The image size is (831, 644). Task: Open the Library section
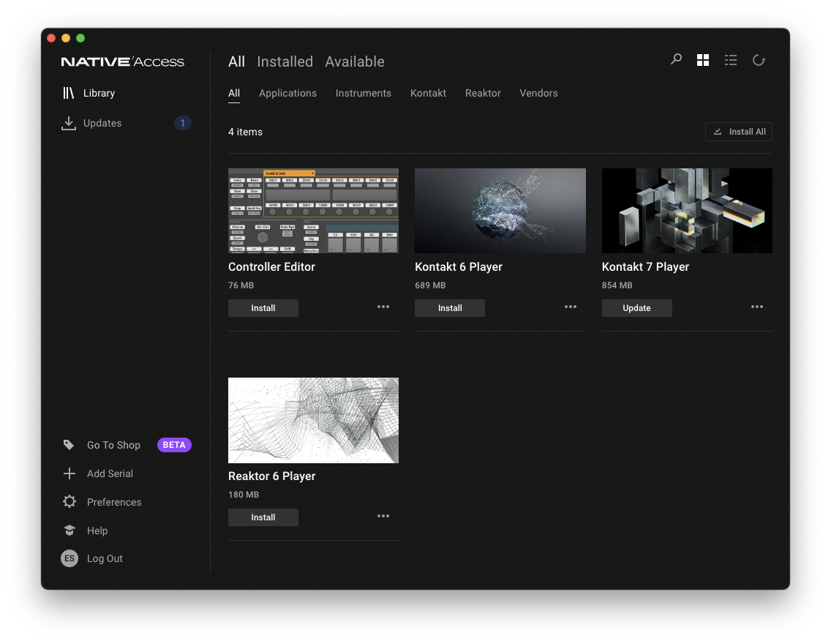99,93
